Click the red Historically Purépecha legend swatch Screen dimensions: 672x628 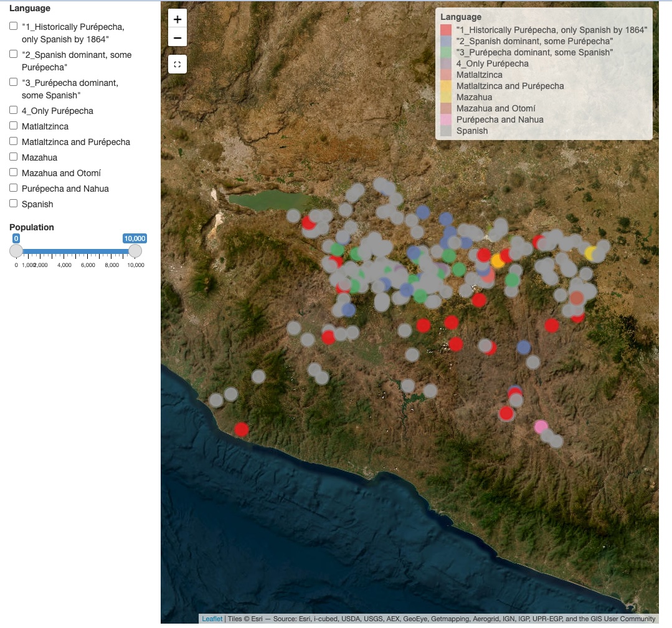click(446, 30)
